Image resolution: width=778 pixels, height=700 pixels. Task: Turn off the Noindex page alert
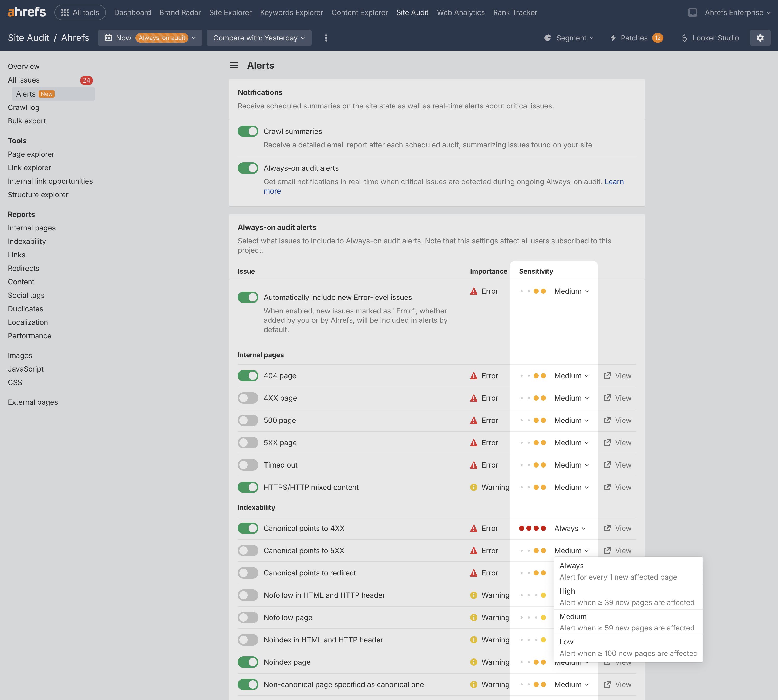(248, 662)
